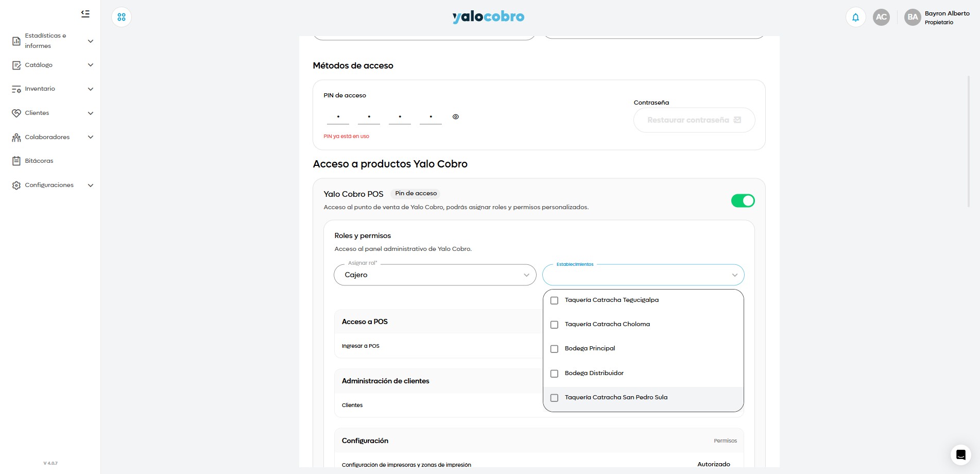Screen dimensions: 980x474
Task: Expand the Clientes menu chevron
Action: coord(91,113)
